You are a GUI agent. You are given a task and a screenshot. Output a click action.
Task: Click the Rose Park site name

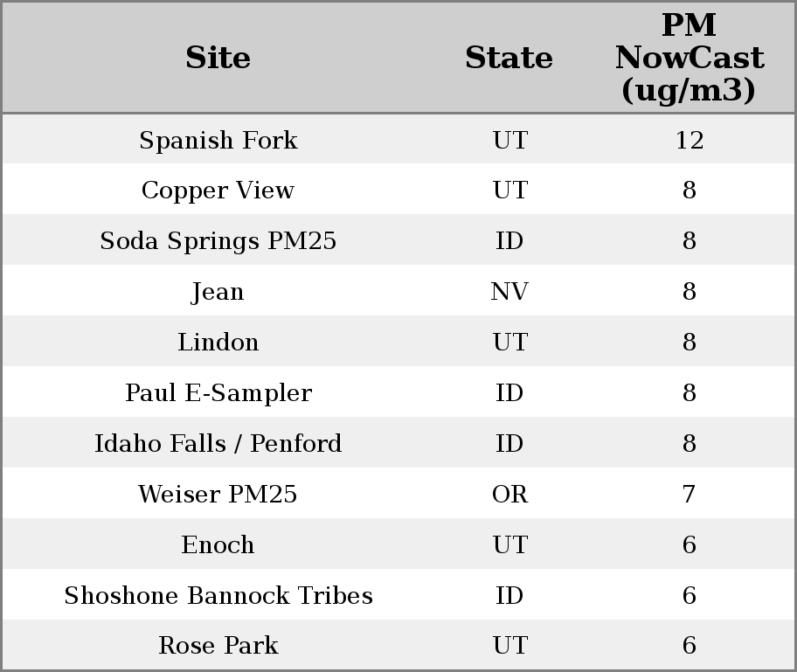[x=218, y=646]
